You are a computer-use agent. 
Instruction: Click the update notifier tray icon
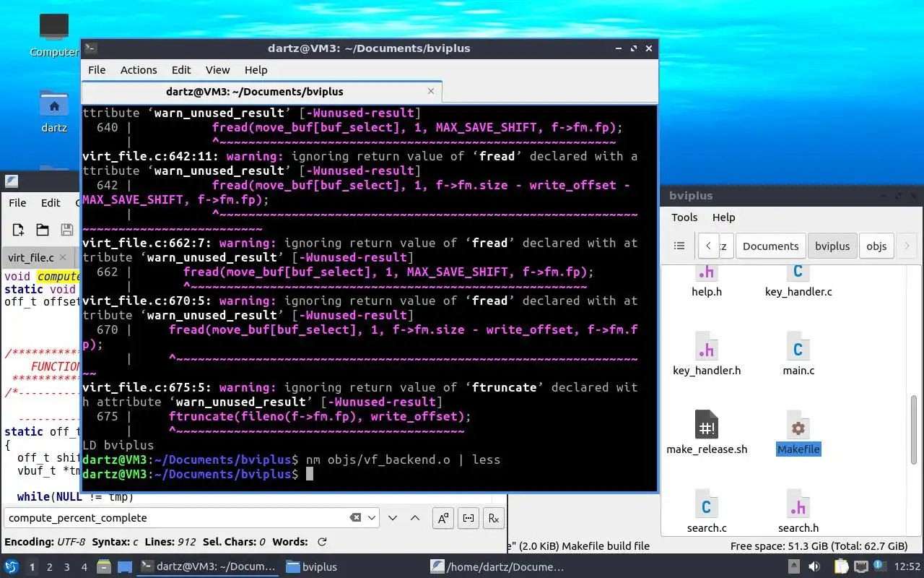click(879, 567)
